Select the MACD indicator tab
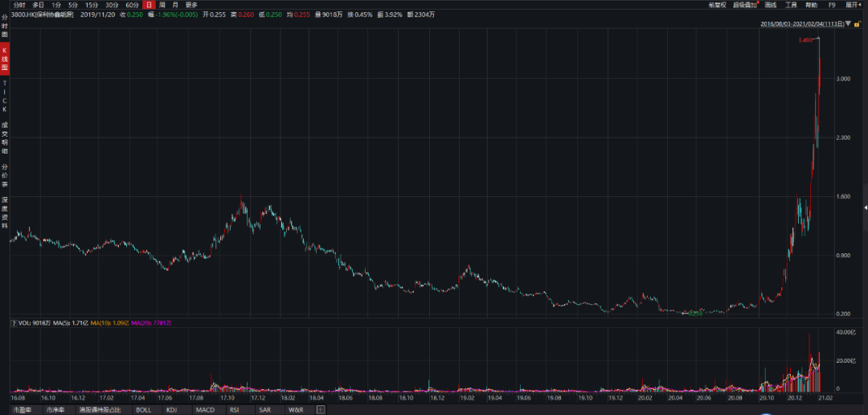Screen dimensions: 868x415 tap(205, 410)
